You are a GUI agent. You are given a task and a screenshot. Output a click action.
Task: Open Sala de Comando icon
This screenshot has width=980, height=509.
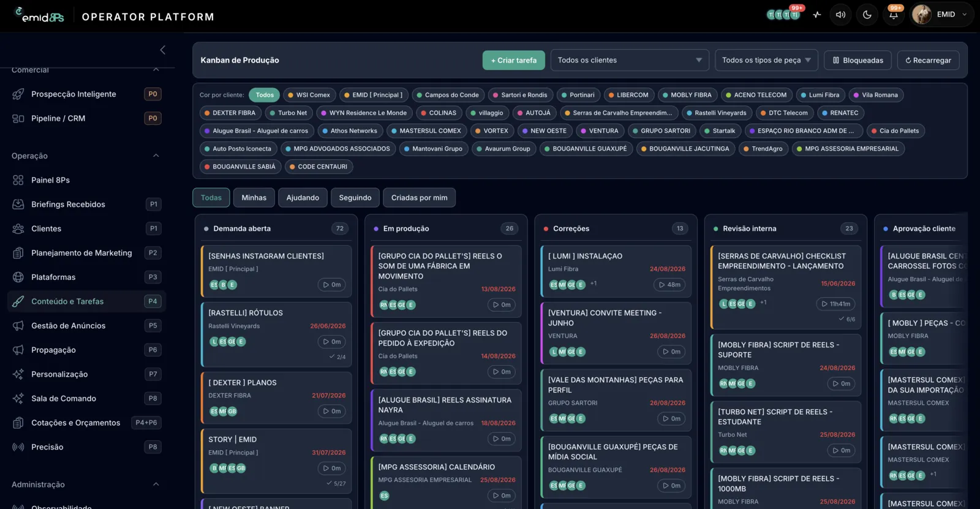coord(18,398)
